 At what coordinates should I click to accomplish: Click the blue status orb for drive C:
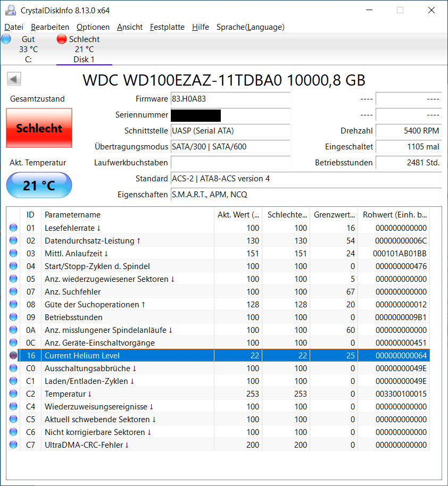coord(6,39)
